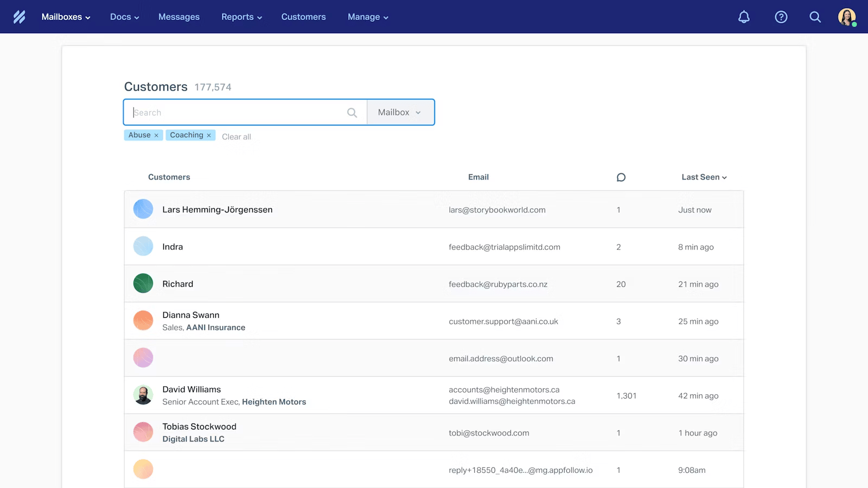The width and height of the screenshot is (868, 488).
Task: Open the notifications bell
Action: (x=744, y=17)
